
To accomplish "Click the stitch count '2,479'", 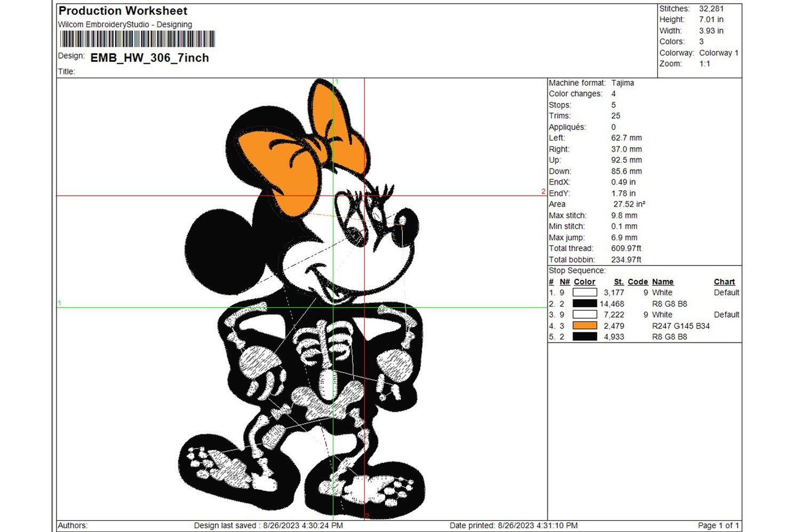I will click(x=614, y=326).
